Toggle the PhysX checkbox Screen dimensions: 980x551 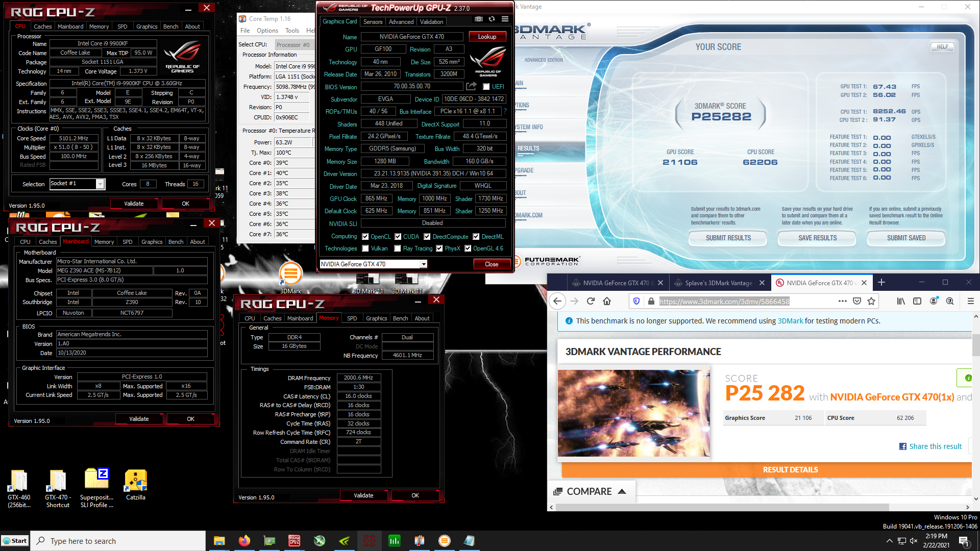point(439,248)
